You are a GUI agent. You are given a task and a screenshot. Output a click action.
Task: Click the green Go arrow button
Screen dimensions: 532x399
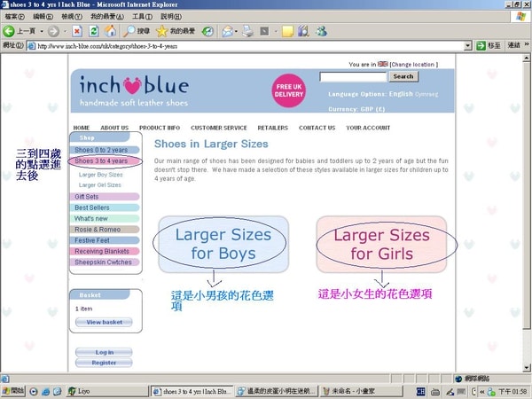(x=481, y=45)
